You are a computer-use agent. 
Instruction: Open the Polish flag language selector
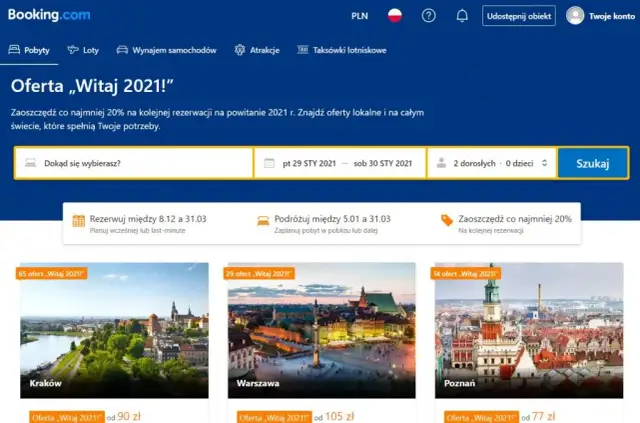(395, 16)
